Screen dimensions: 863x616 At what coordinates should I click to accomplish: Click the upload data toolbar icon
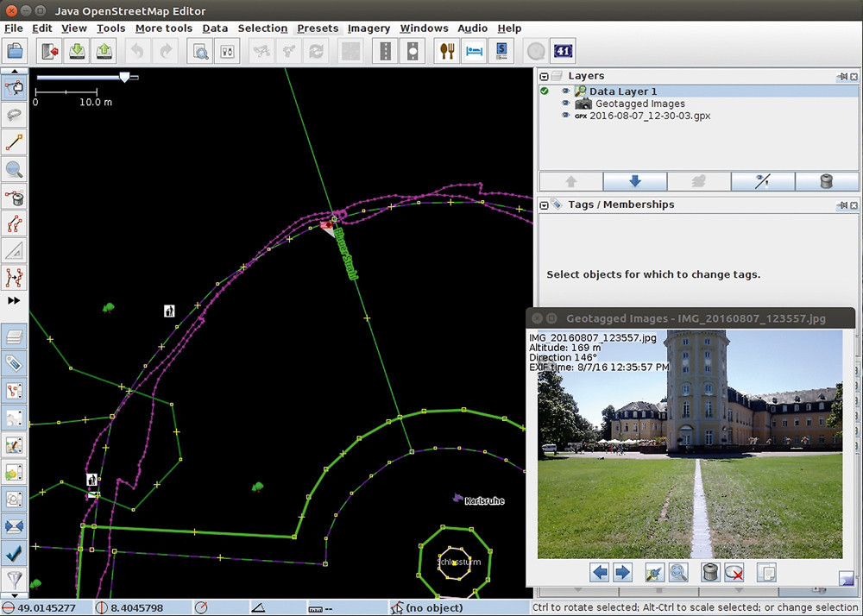tap(104, 52)
